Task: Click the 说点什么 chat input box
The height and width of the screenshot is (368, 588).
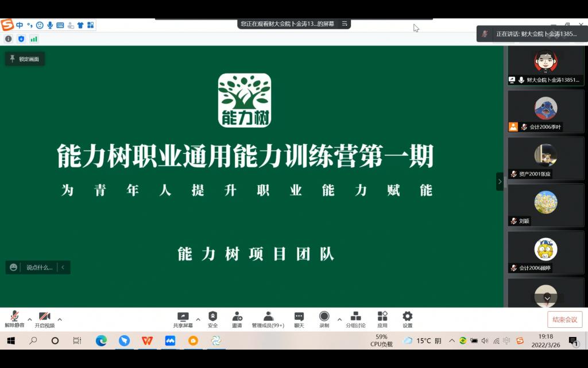Action: (x=39, y=267)
